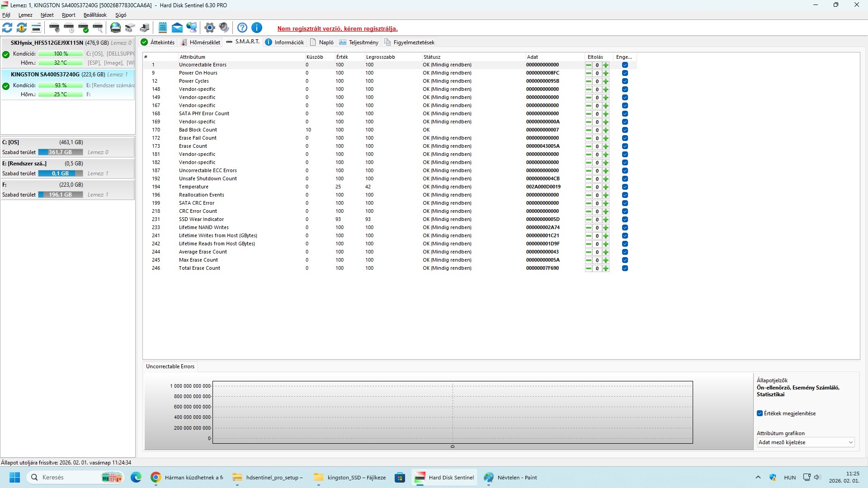This screenshot has width=868, height=488.
Task: Toggle the enable checkbox for Total Erase Count
Action: (x=625, y=268)
